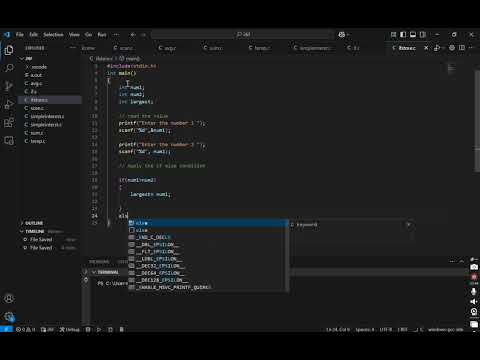Open the Run and Debug view
Viewport: 480px width, 360px height.
(x=9, y=104)
